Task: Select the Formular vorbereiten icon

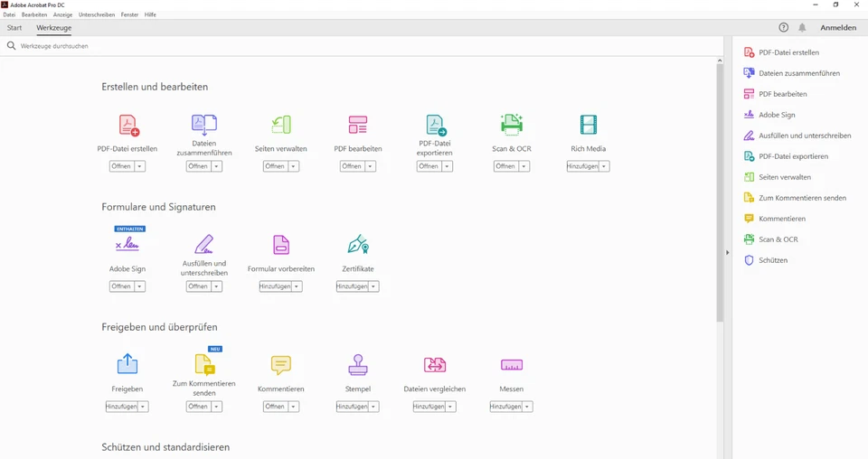Action: 281,245
